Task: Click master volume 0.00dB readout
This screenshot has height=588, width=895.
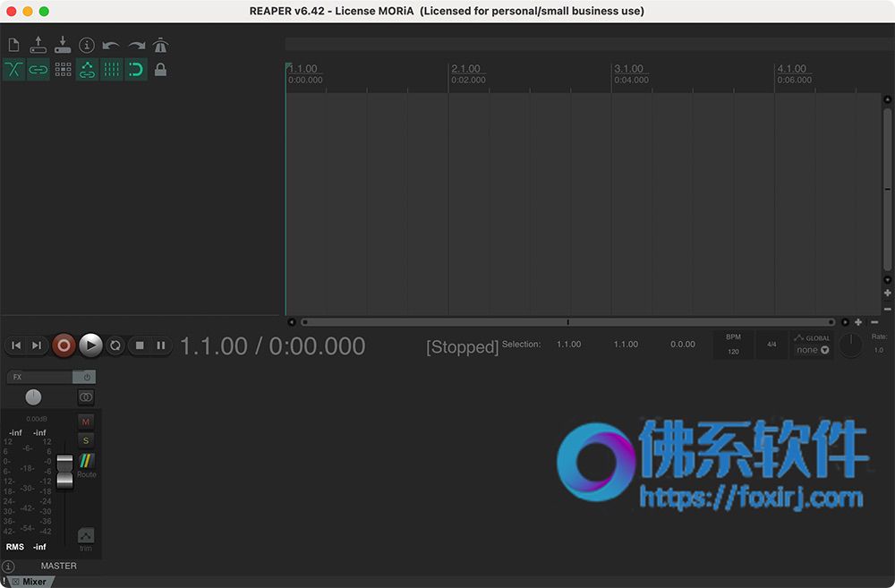Action: pyautogui.click(x=37, y=419)
